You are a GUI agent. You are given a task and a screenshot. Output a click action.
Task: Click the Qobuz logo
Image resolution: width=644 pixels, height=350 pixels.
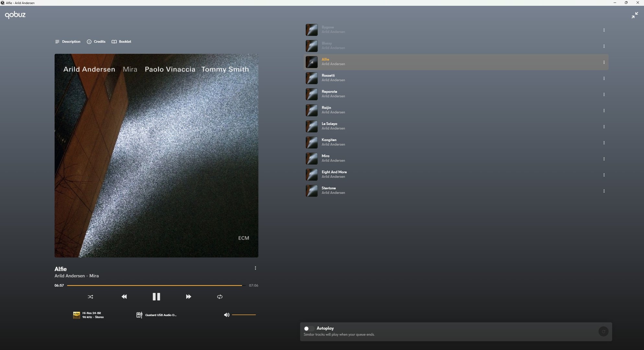pyautogui.click(x=15, y=15)
